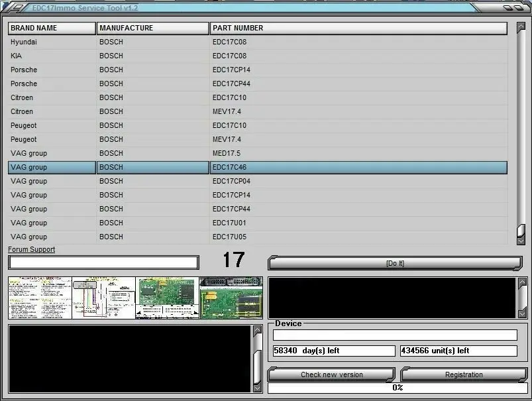The width and height of the screenshot is (532, 401).
Task: Select VAG group EDC17CP14 part number
Action: tap(231, 196)
